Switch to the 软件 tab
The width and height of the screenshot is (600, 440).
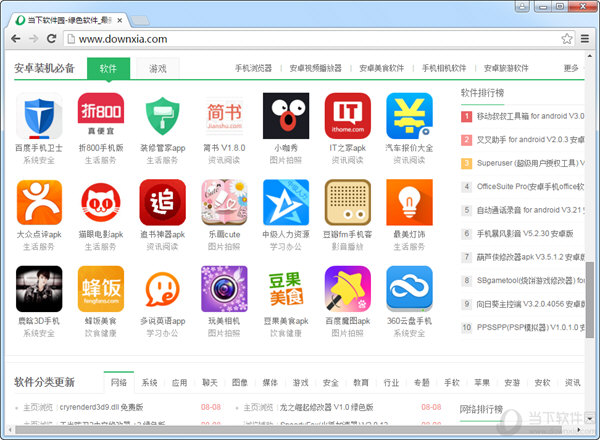[108, 68]
